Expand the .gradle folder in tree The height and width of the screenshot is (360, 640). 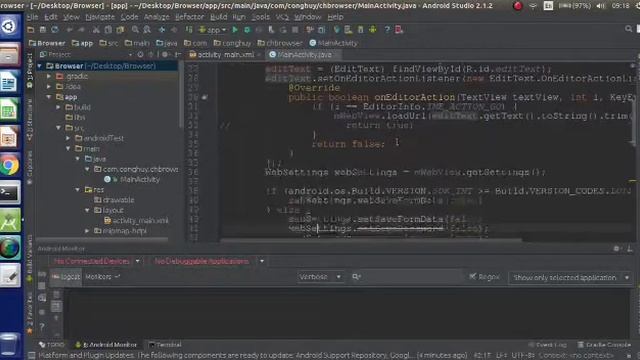coord(49,76)
